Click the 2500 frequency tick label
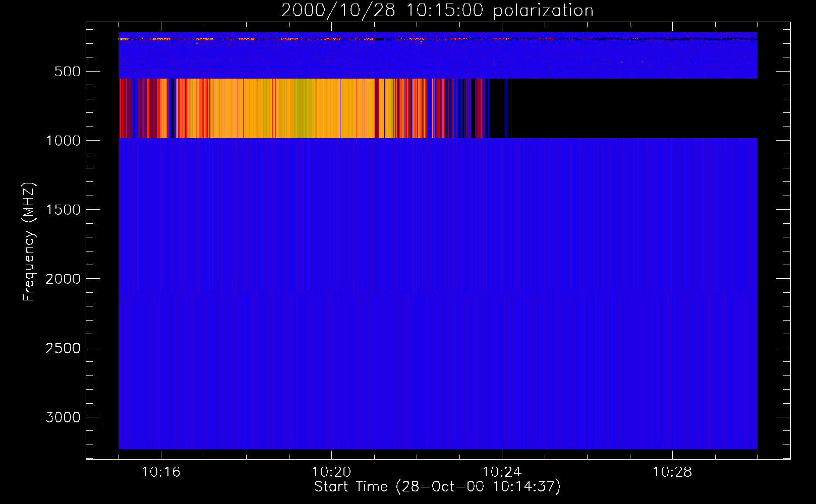The width and height of the screenshot is (816, 504). click(63, 348)
